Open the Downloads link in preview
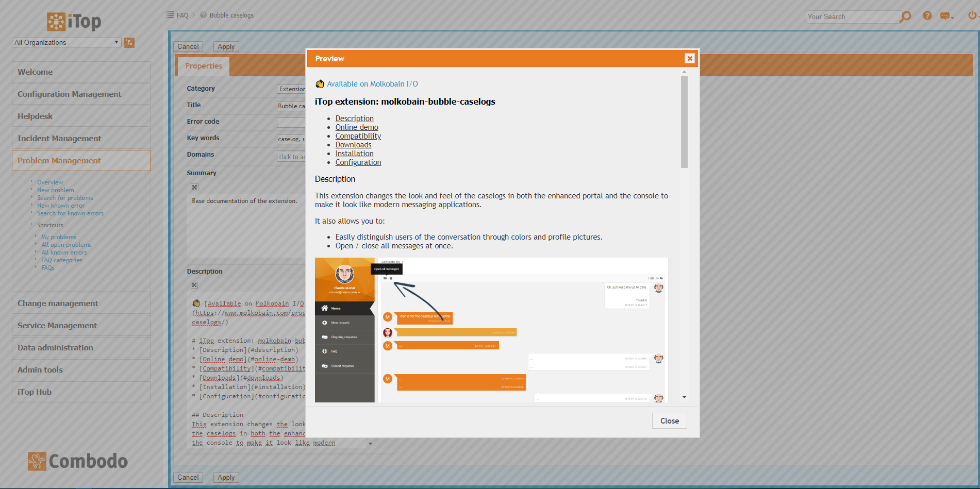The width and height of the screenshot is (980, 489). 353,145
